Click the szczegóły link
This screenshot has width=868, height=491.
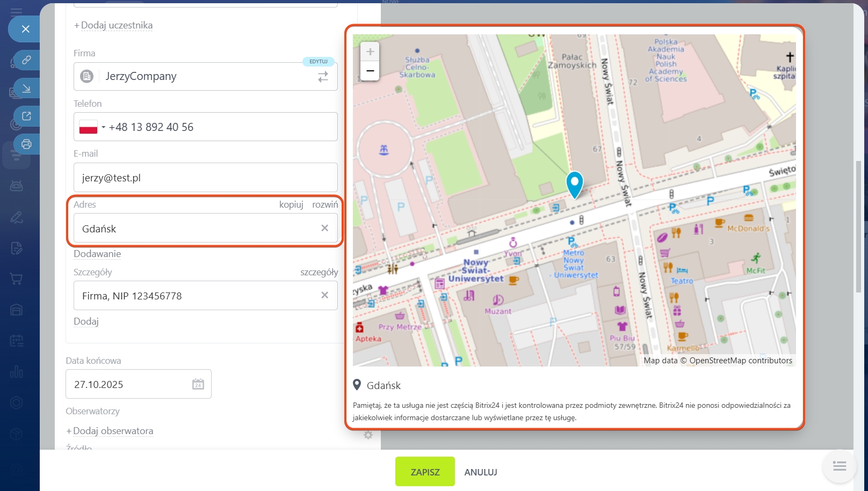tap(319, 272)
